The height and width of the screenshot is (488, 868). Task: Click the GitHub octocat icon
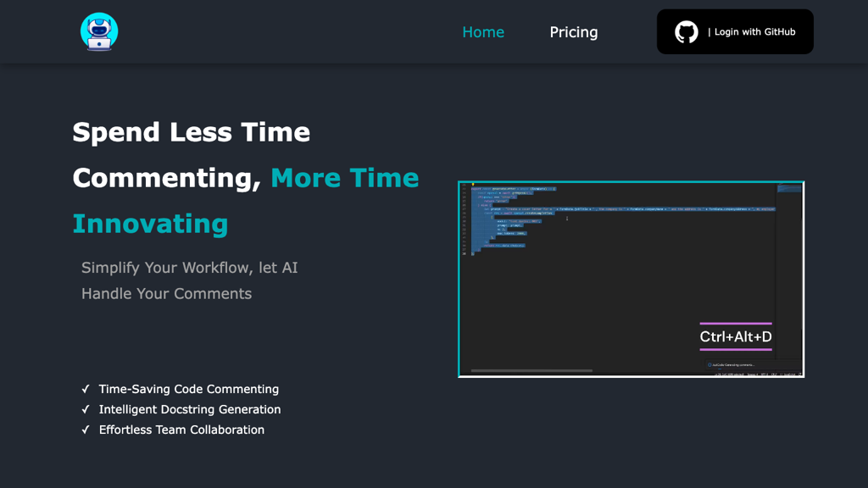coord(687,32)
